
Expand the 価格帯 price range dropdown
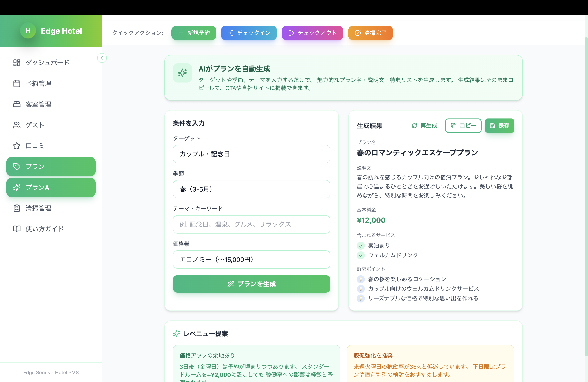pyautogui.click(x=251, y=260)
